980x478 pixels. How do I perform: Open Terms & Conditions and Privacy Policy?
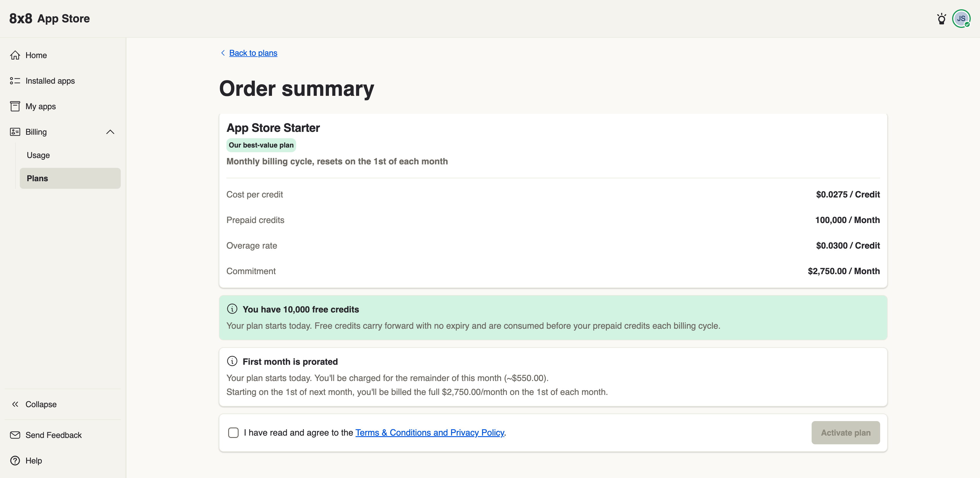pyautogui.click(x=430, y=433)
